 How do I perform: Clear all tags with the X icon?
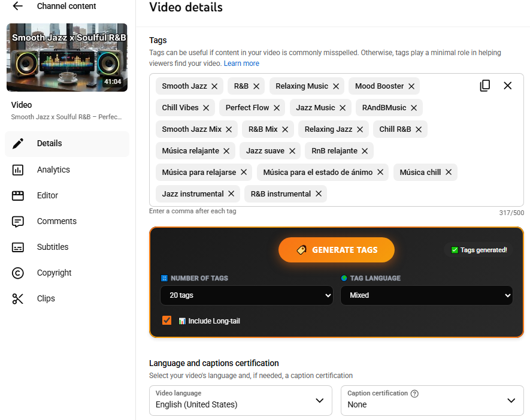coord(508,86)
